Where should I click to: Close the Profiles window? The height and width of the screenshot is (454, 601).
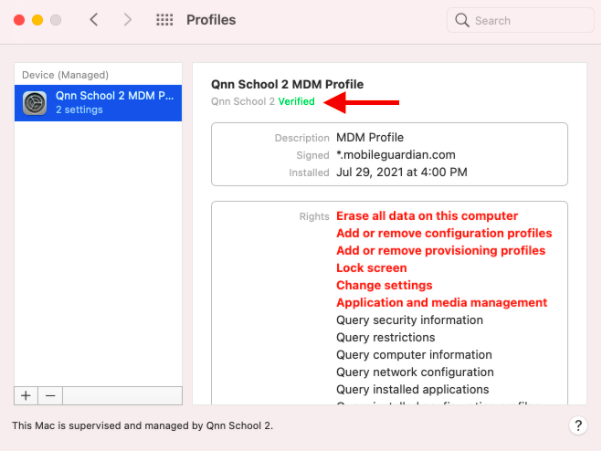(x=19, y=20)
